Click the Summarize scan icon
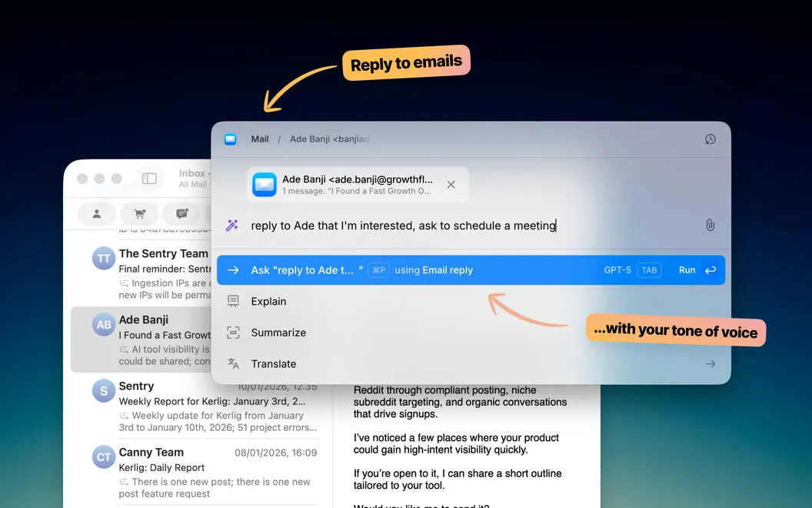Viewport: 812px width, 508px height. click(x=233, y=333)
